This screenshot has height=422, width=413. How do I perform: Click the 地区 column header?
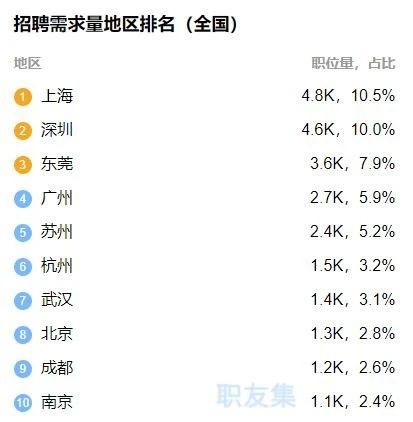[27, 63]
